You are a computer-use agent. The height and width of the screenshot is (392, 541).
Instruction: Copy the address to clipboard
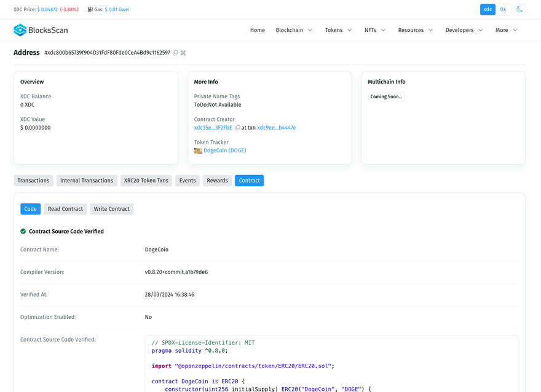tap(175, 53)
